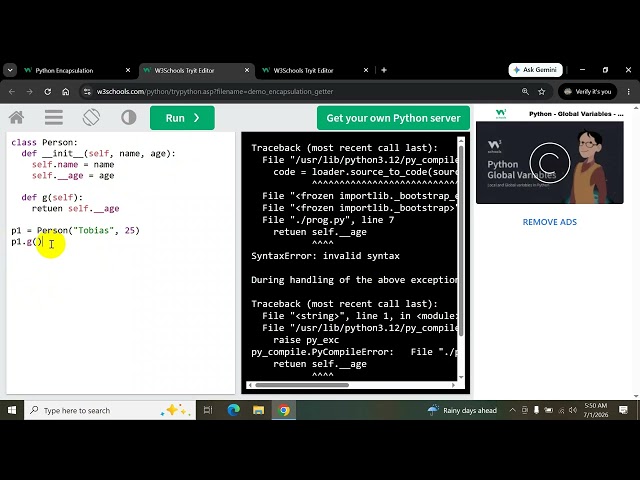
Task: Open Chrome from taskbar
Action: click(x=284, y=410)
